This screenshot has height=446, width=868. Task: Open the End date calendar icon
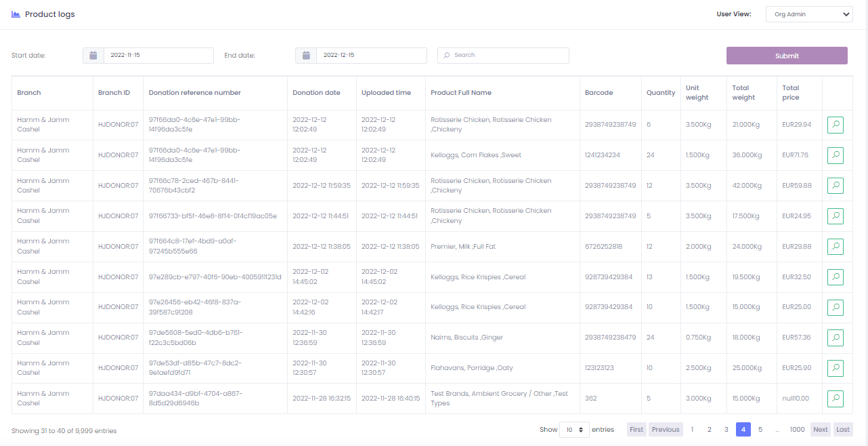(306, 56)
